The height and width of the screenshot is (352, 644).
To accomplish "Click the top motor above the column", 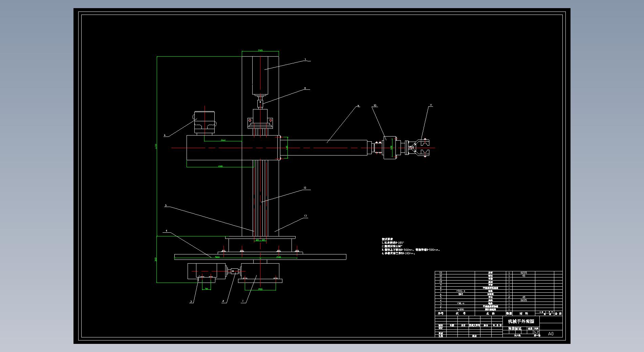I will (x=260, y=76).
